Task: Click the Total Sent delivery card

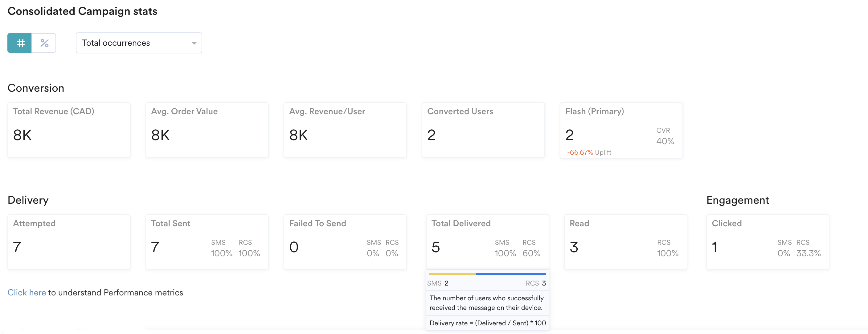Action: coord(207,242)
